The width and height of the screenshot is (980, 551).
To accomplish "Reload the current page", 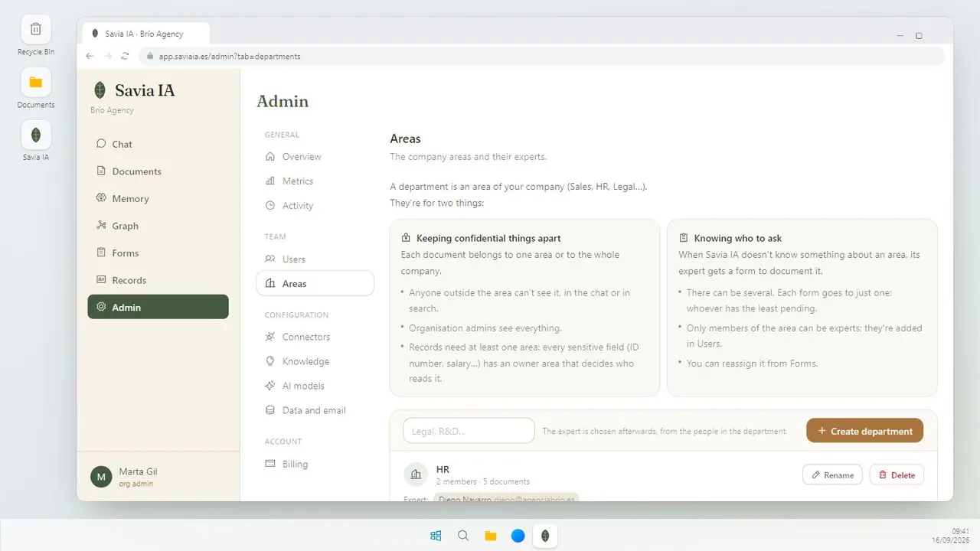I will point(125,56).
